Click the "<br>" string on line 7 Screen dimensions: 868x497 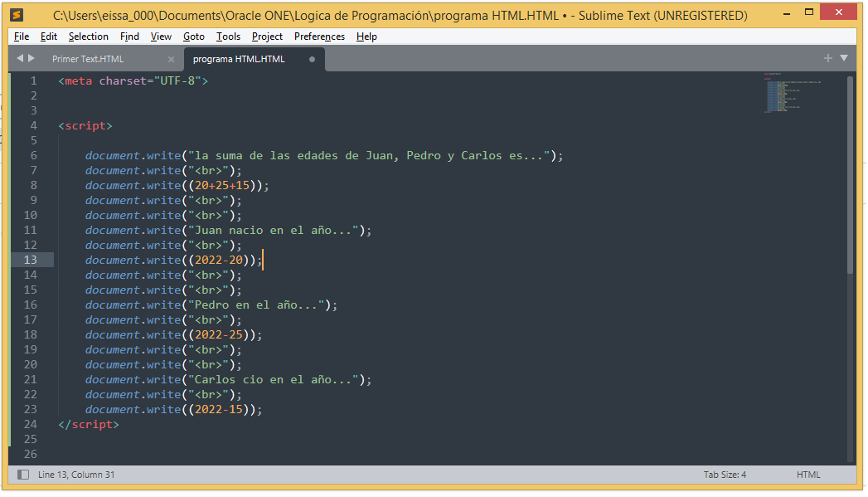(209, 171)
